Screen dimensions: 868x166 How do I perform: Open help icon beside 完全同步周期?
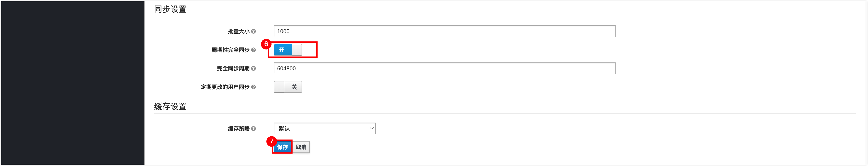click(x=253, y=68)
